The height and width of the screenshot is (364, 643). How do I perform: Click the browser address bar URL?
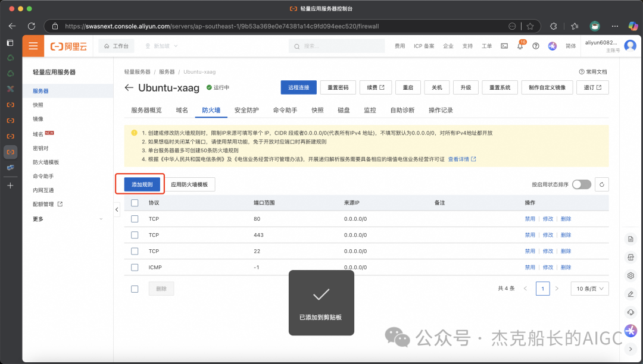click(222, 26)
